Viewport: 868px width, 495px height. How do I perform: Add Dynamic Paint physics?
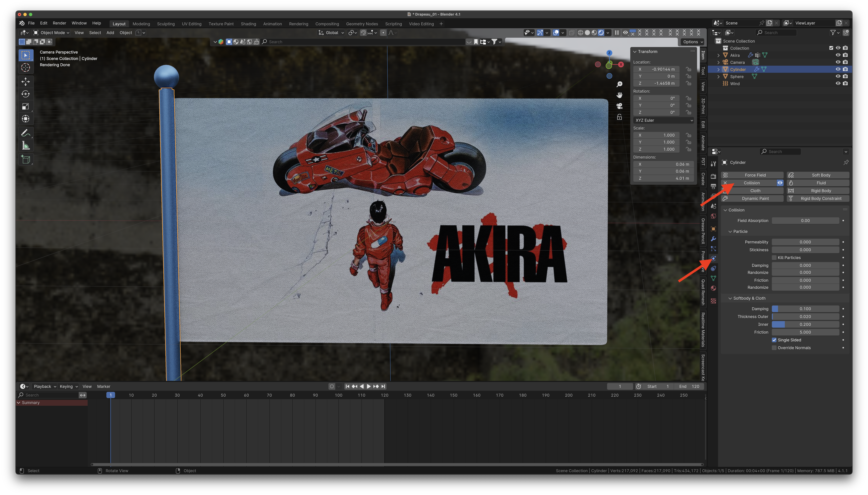tap(752, 199)
